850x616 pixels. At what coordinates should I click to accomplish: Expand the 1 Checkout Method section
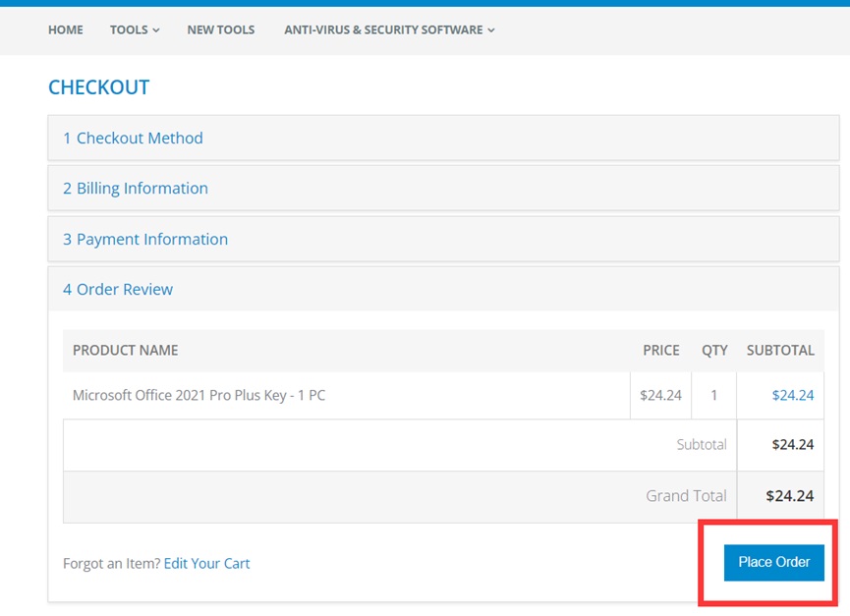(133, 139)
